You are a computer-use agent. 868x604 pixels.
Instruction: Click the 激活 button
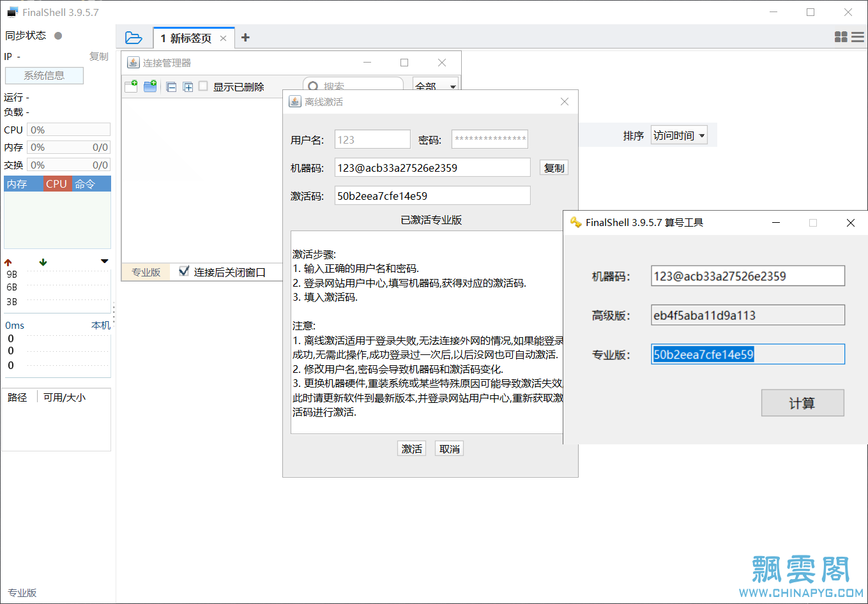(x=411, y=449)
